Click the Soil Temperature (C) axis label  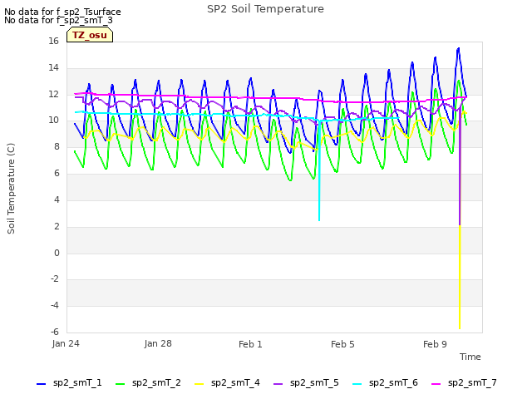pos(11,189)
